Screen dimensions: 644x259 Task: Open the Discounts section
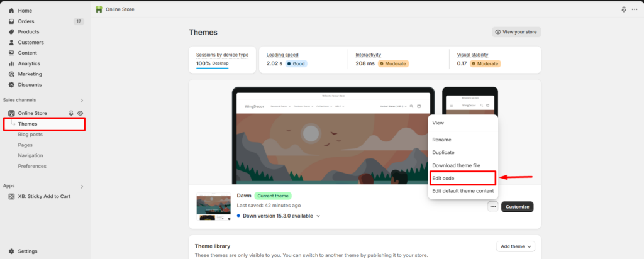tap(30, 85)
